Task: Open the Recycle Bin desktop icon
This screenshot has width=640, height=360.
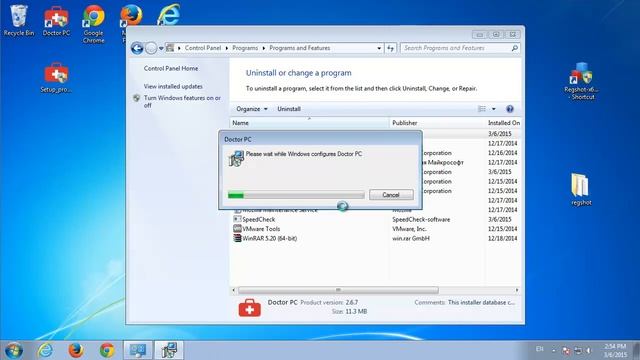Action: [18, 20]
